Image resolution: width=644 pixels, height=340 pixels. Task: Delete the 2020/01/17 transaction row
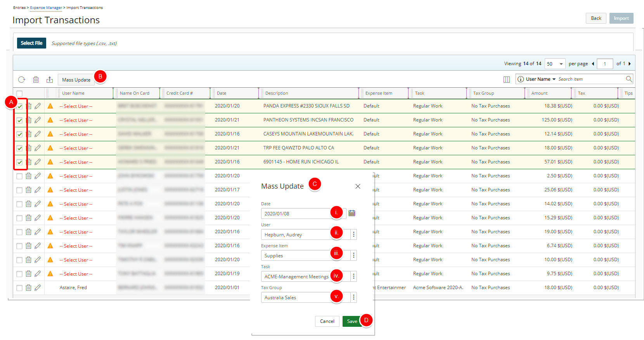[x=29, y=190]
